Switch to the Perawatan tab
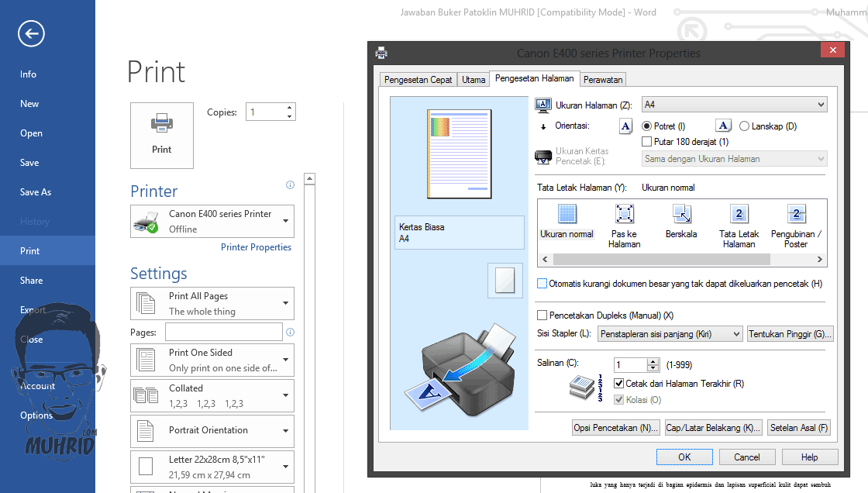Image resolution: width=868 pixels, height=493 pixels. coord(603,80)
